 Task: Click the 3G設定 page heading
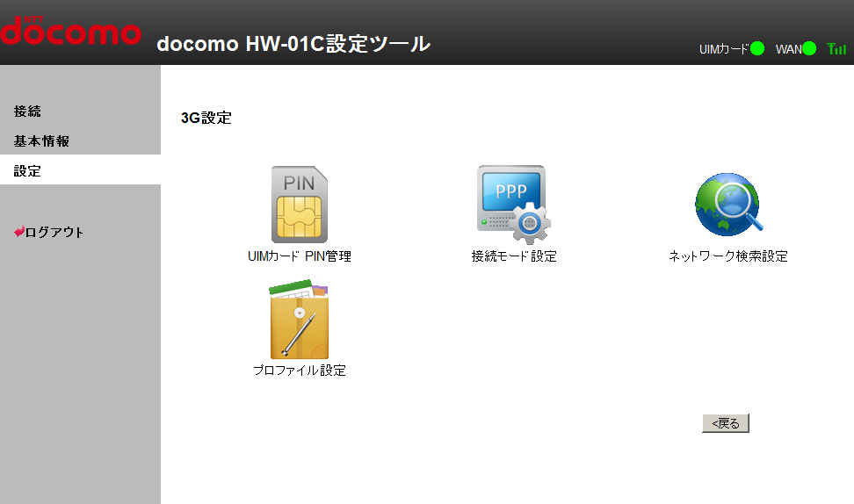pyautogui.click(x=206, y=119)
